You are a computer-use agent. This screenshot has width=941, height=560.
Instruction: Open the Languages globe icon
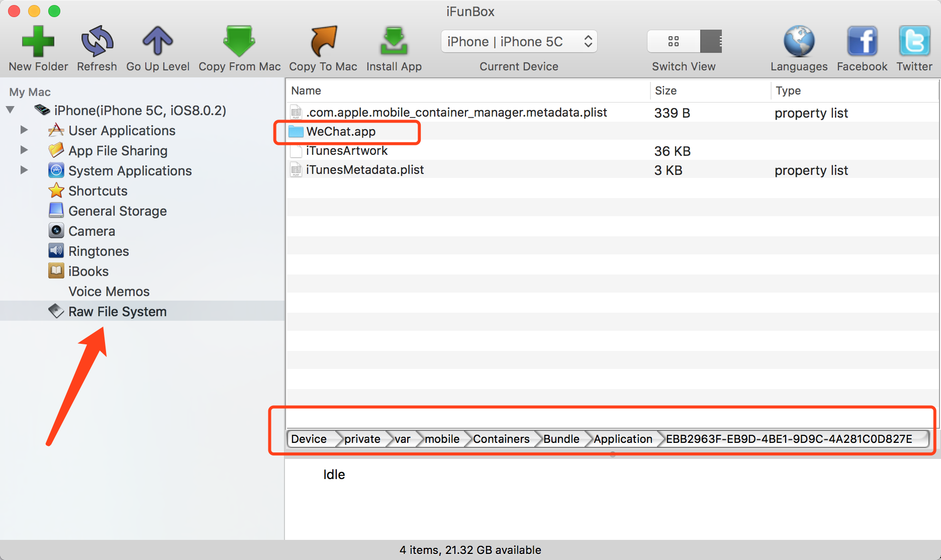coord(799,41)
